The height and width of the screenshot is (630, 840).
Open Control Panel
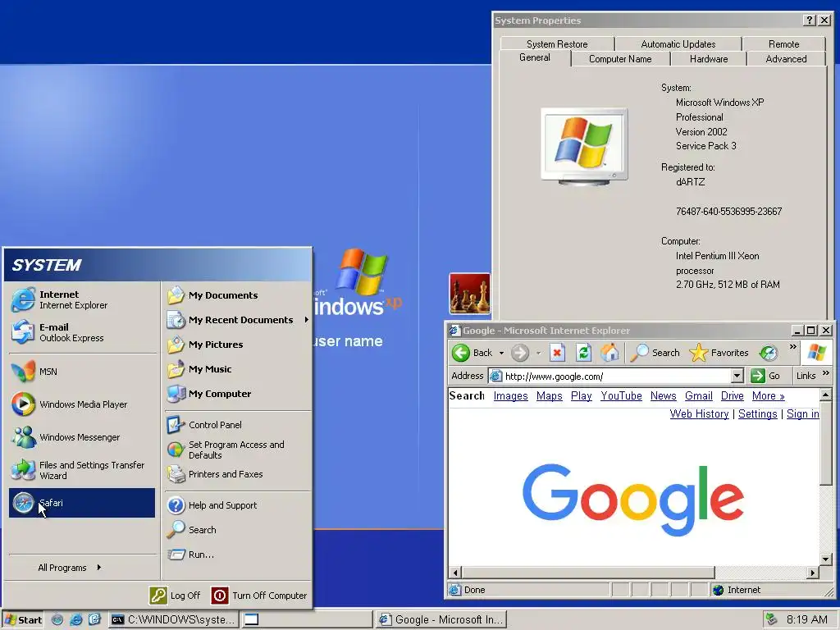pos(237,425)
